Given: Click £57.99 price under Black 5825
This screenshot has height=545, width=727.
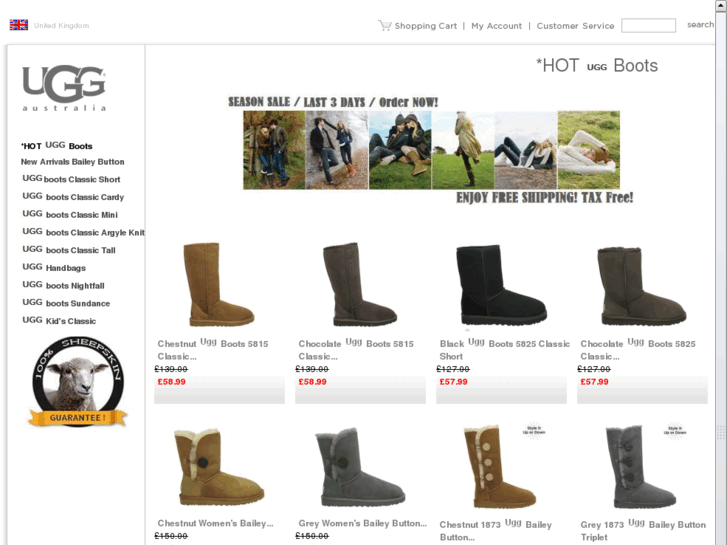Looking at the screenshot, I should [x=453, y=382].
